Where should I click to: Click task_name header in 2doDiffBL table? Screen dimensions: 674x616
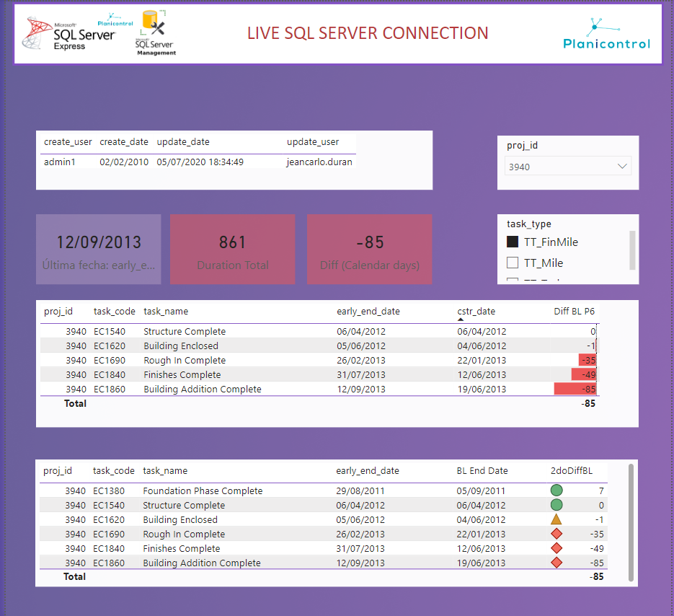pyautogui.click(x=165, y=470)
